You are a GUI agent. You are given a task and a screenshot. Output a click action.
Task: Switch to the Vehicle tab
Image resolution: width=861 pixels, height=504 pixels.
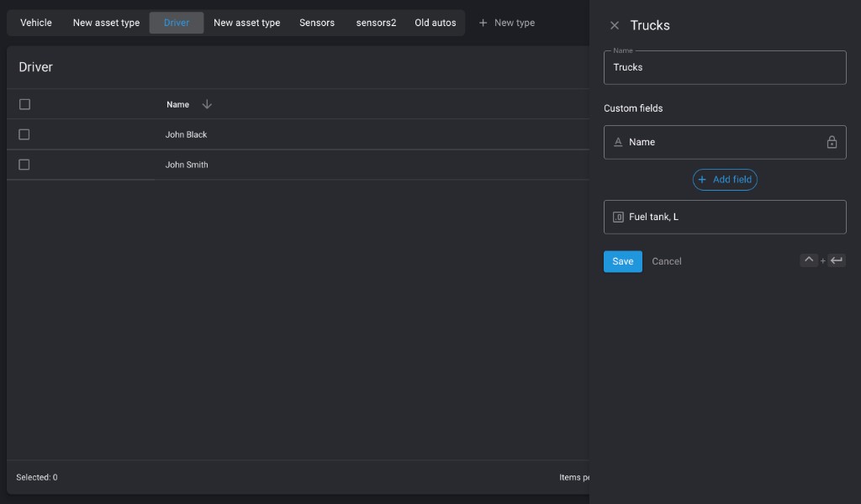click(36, 23)
